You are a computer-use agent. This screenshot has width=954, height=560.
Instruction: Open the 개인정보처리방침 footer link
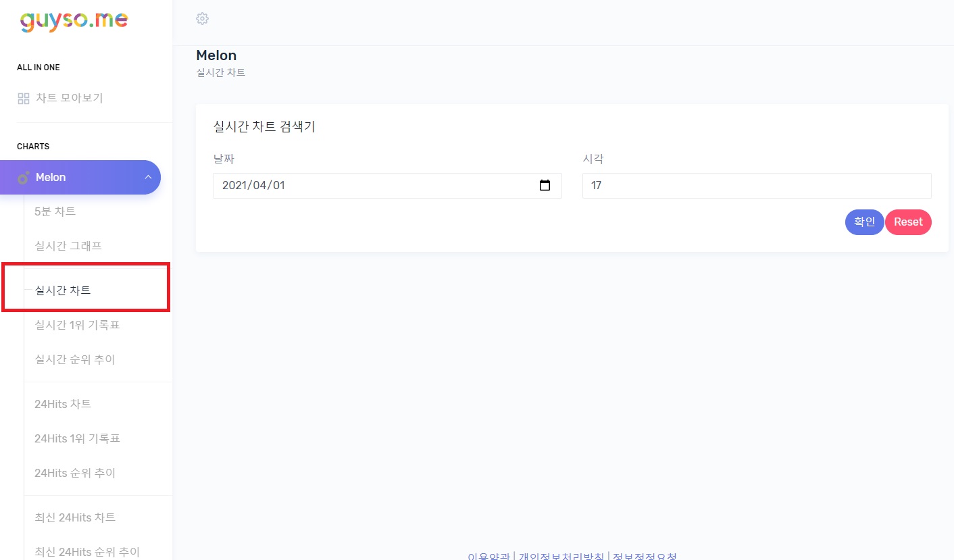(x=561, y=557)
